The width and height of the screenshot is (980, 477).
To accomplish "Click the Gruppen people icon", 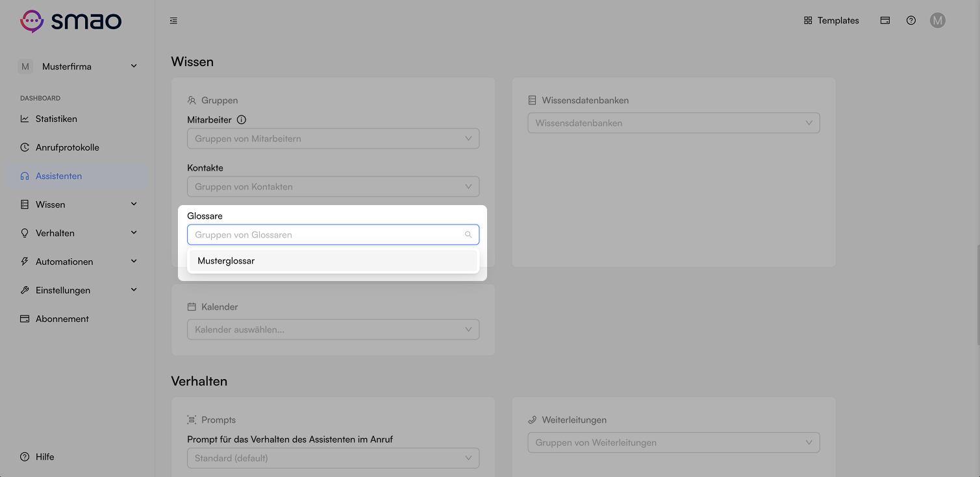I will tap(192, 101).
